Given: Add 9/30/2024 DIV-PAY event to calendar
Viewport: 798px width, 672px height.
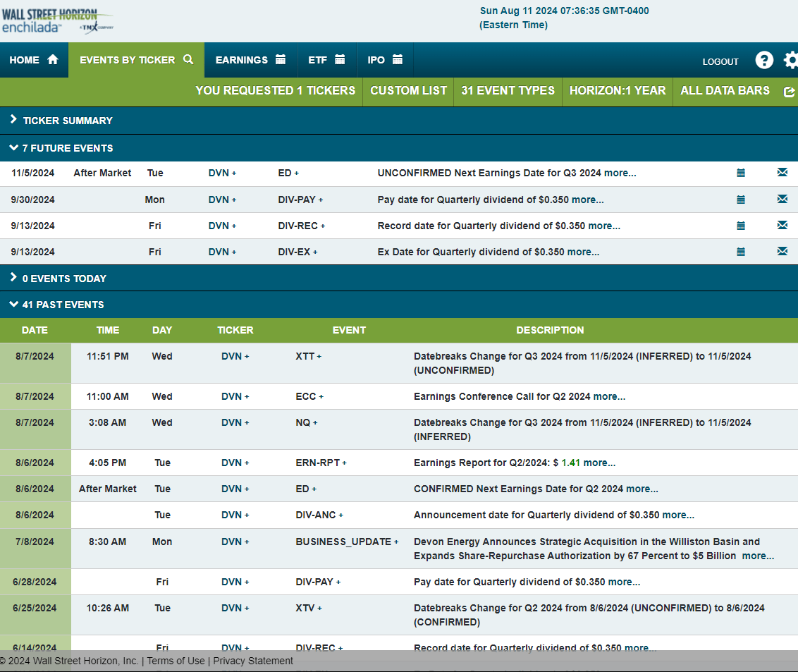Looking at the screenshot, I should click(x=741, y=200).
